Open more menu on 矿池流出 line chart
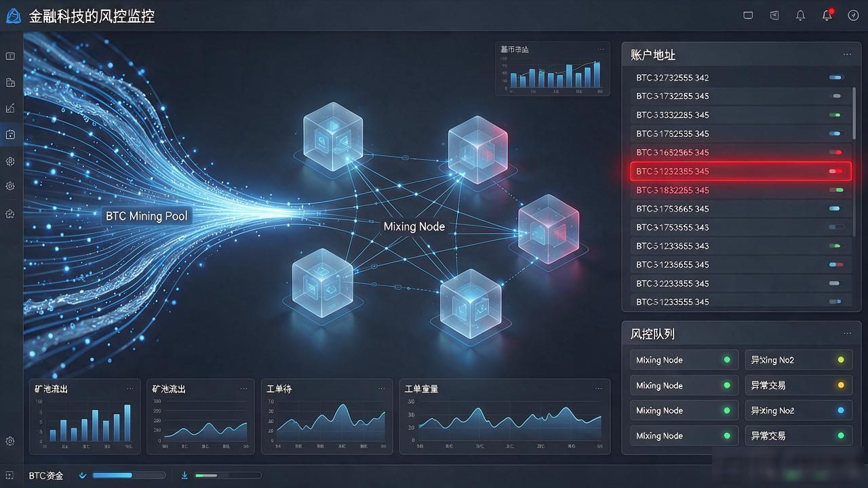Image resolution: width=868 pixels, height=488 pixels. (243, 389)
